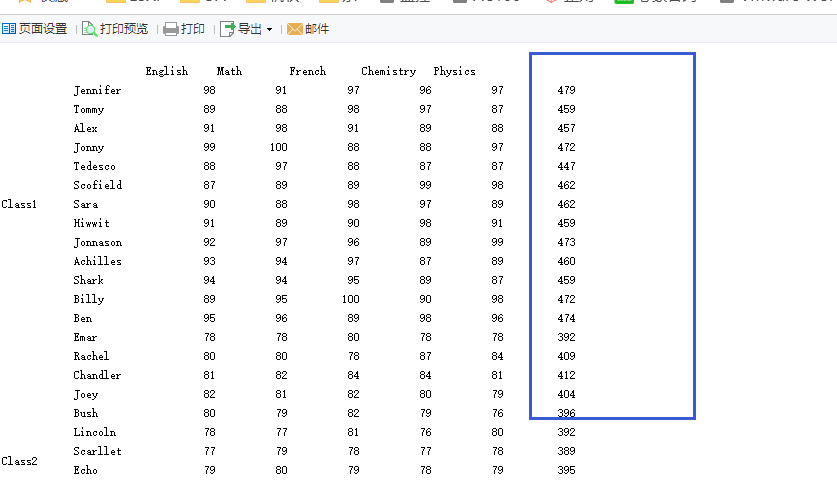Click Jonny's Math score of 100

click(279, 147)
